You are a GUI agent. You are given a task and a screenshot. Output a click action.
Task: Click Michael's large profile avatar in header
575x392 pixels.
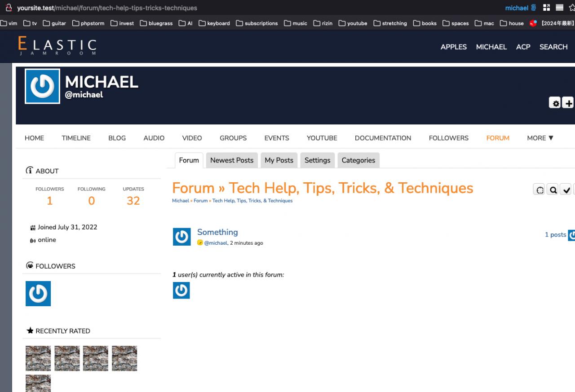click(42, 86)
